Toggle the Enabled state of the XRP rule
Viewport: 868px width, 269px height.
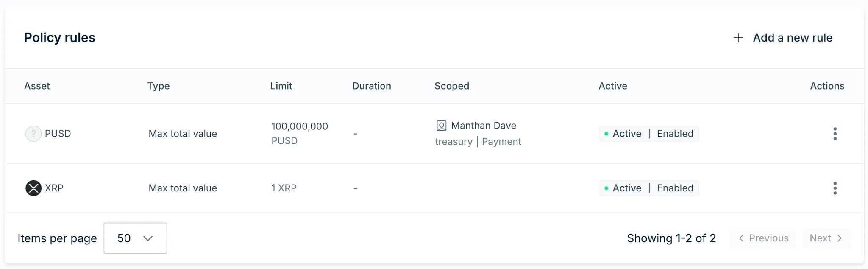pyautogui.click(x=675, y=188)
